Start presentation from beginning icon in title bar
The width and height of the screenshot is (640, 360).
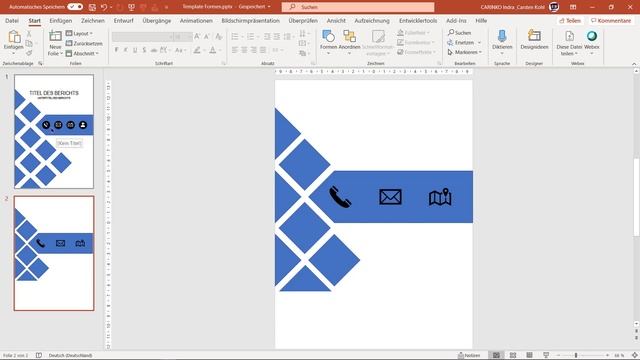click(131, 7)
